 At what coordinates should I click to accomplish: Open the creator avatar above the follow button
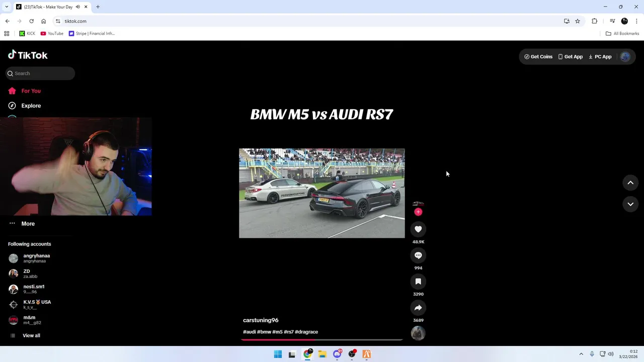point(418,204)
